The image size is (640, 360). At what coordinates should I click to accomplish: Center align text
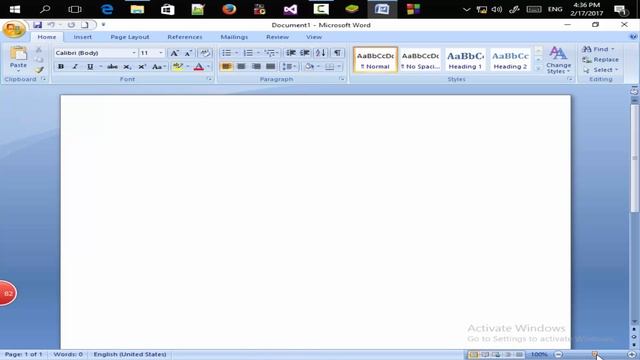point(241,67)
